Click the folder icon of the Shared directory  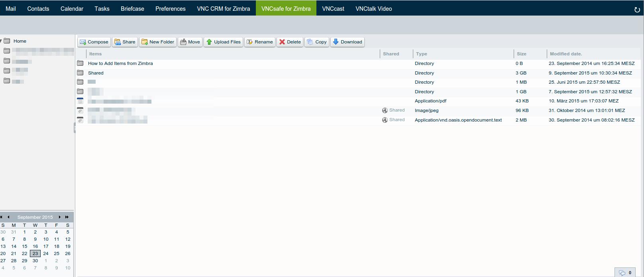coord(80,73)
